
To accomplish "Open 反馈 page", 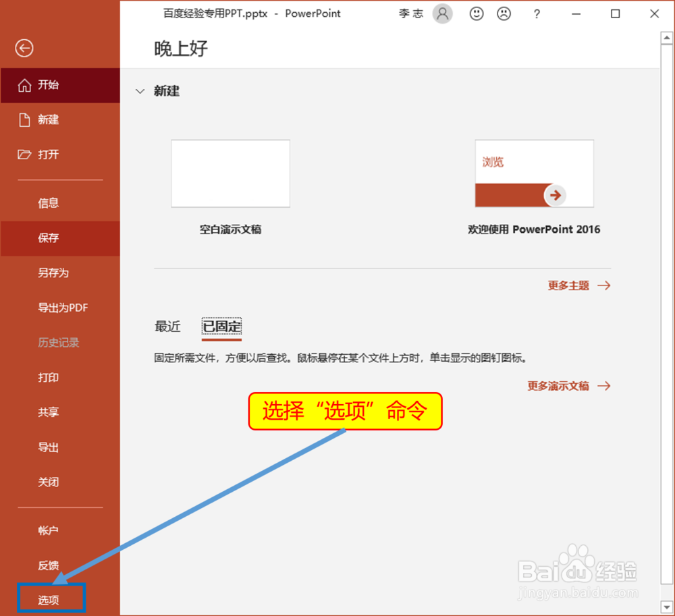I will click(x=60, y=565).
